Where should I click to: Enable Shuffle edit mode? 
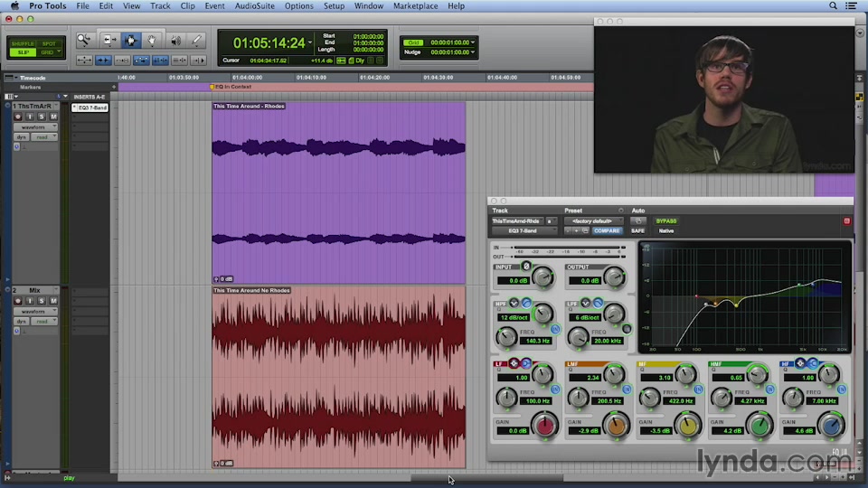[23, 43]
